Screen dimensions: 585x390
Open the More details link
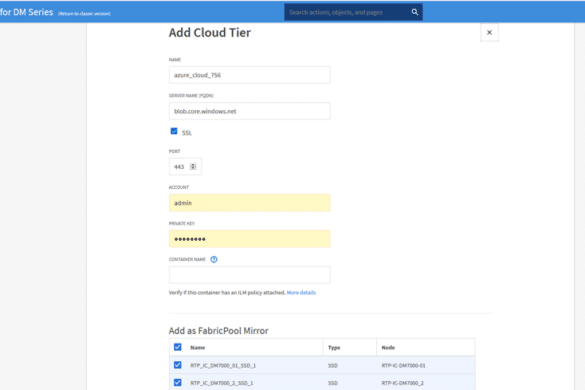tap(301, 293)
